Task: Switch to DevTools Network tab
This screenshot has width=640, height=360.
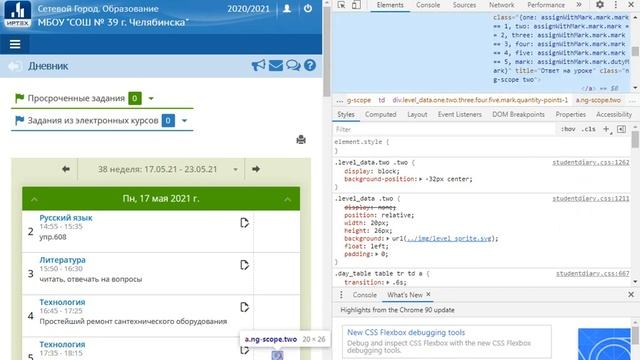Action: click(x=502, y=5)
